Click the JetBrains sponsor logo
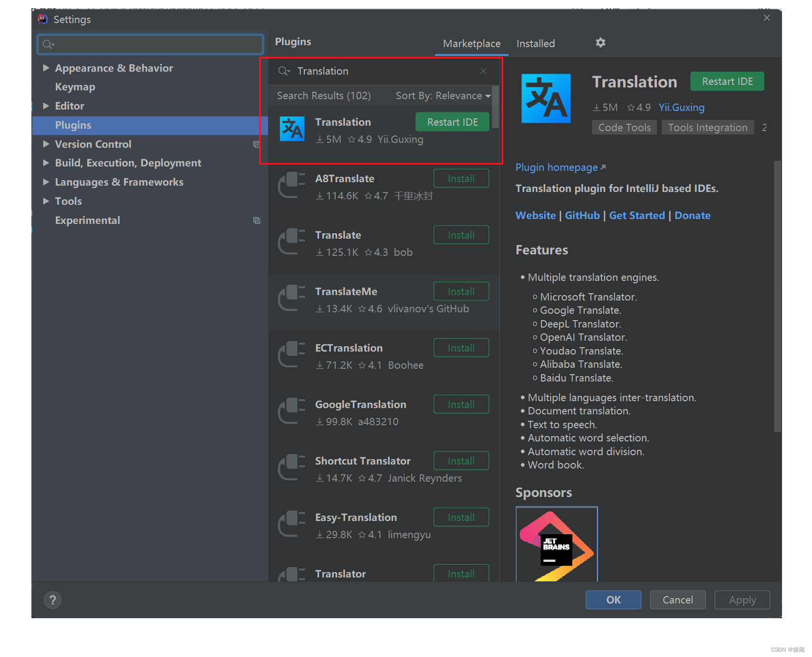812x657 pixels. [x=557, y=544]
